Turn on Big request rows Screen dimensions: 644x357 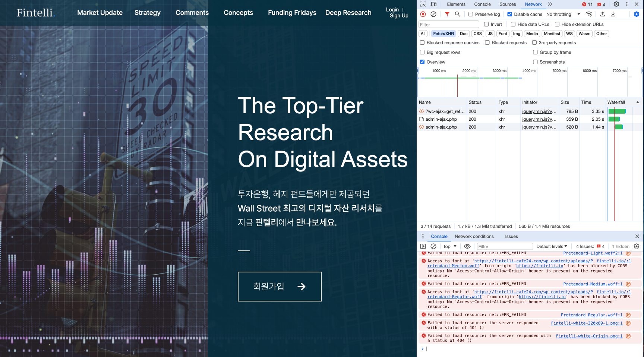pos(422,52)
